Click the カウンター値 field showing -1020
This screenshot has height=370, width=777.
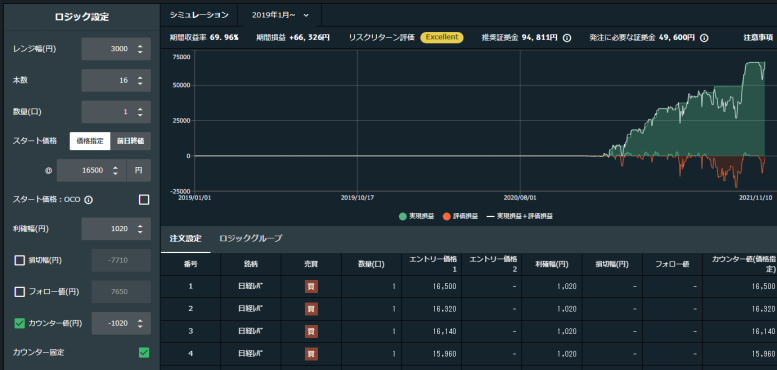point(121,323)
